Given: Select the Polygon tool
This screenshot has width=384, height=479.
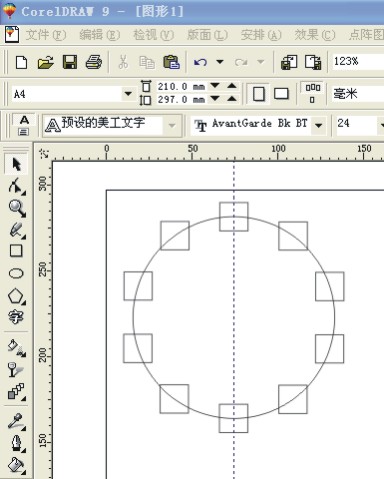Looking at the screenshot, I should pyautogui.click(x=16, y=296).
